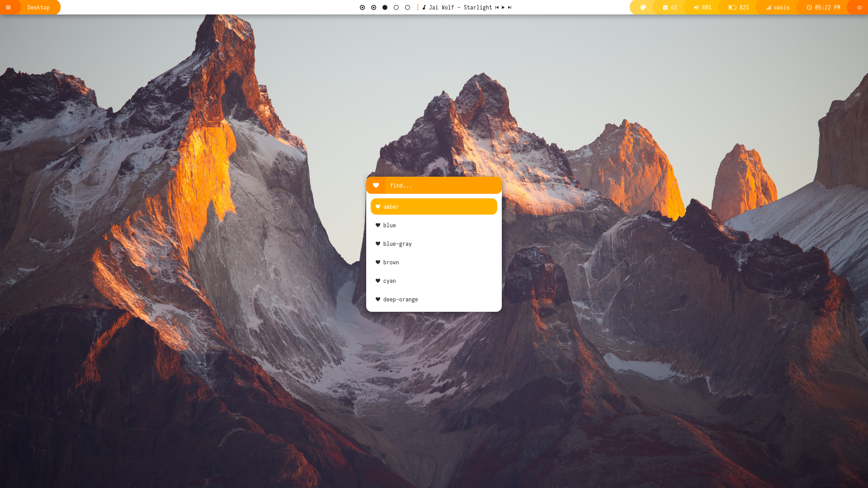This screenshot has height=488, width=868.
Task: Skip to the next track
Action: [509, 7]
